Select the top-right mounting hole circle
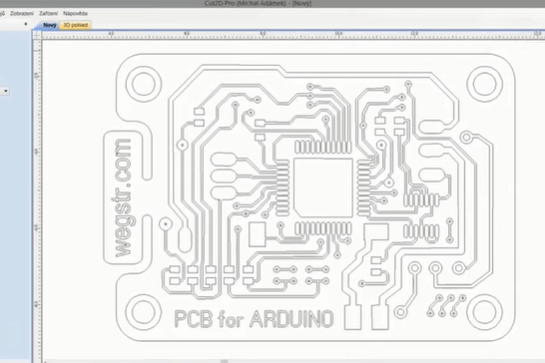545x363 pixels. (485, 84)
